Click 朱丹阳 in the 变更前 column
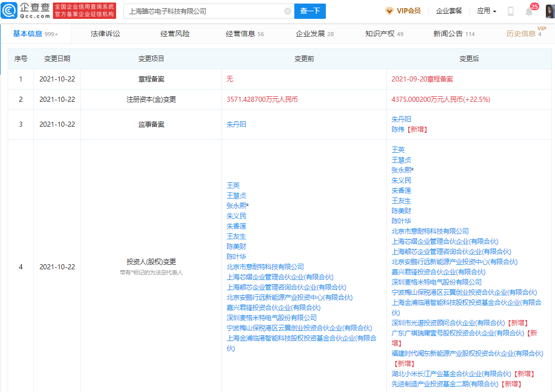Image resolution: width=555 pixels, height=392 pixels. point(236,125)
